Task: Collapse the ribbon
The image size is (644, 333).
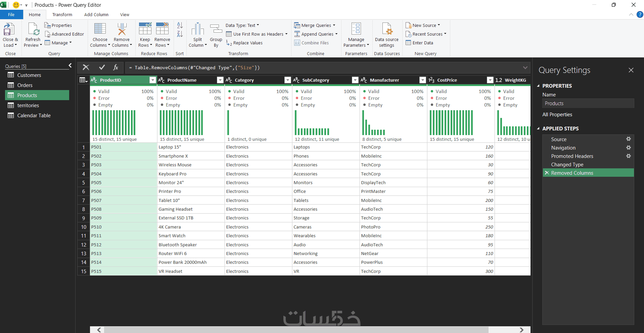Action: pyautogui.click(x=631, y=14)
